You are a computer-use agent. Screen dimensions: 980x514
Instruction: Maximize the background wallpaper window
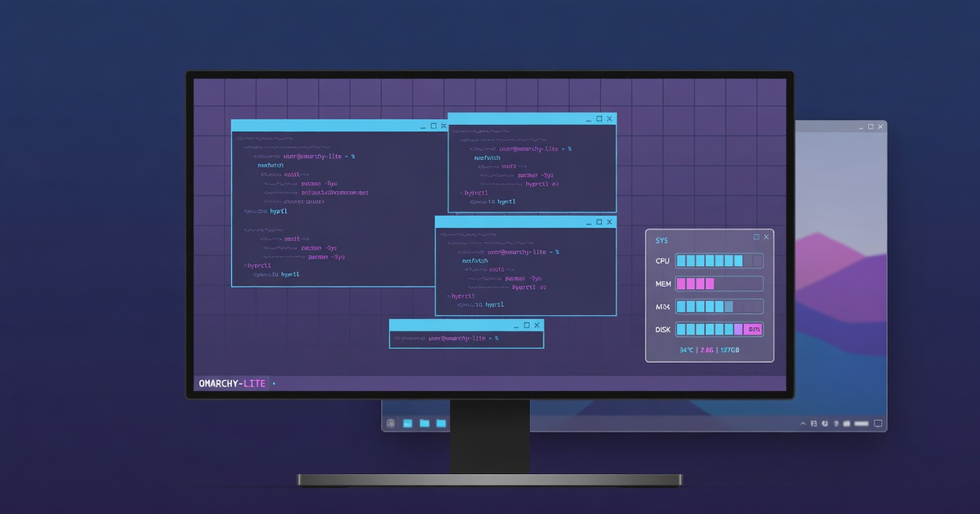point(871,126)
